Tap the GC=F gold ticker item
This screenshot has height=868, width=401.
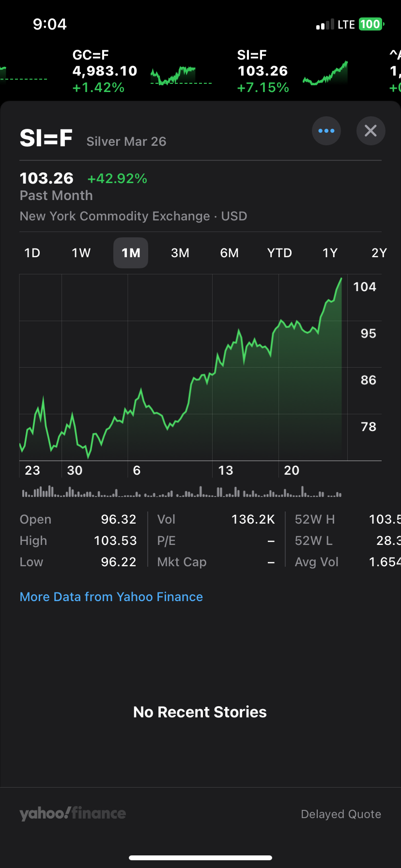pyautogui.click(x=105, y=71)
